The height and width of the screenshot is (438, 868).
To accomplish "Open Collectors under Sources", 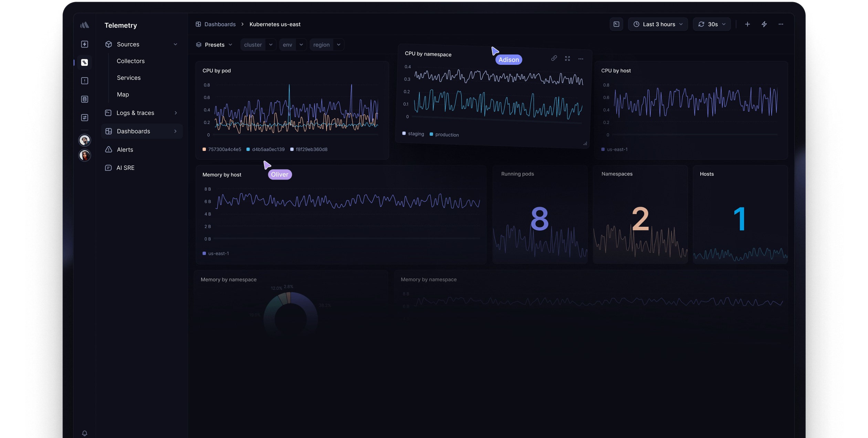I will click(130, 61).
